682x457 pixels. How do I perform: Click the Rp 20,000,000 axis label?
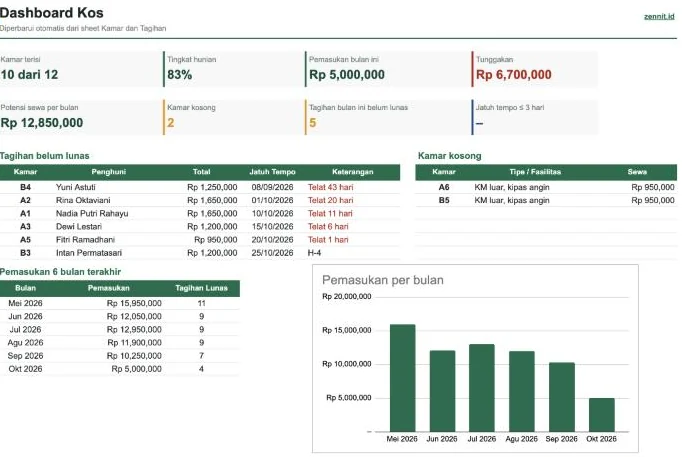click(347, 297)
